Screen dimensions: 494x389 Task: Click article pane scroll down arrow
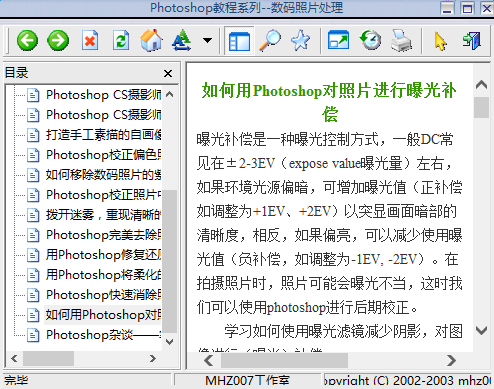click(x=481, y=331)
